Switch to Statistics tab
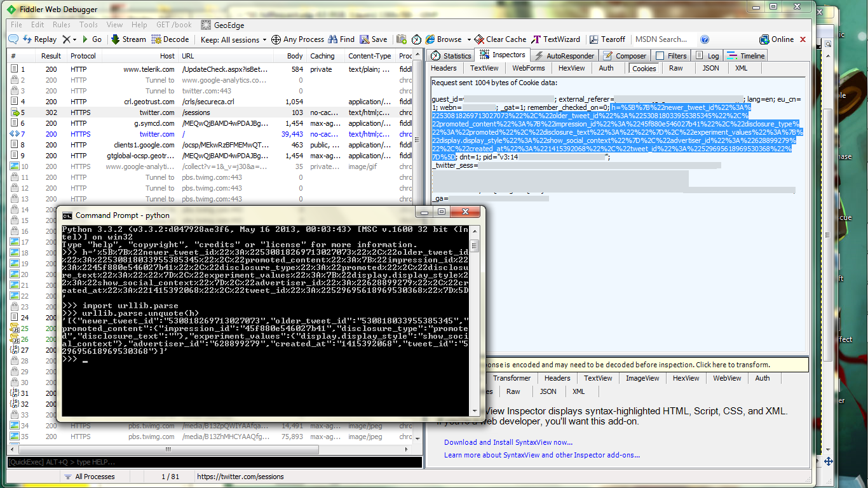The height and width of the screenshot is (488, 868). pos(451,56)
